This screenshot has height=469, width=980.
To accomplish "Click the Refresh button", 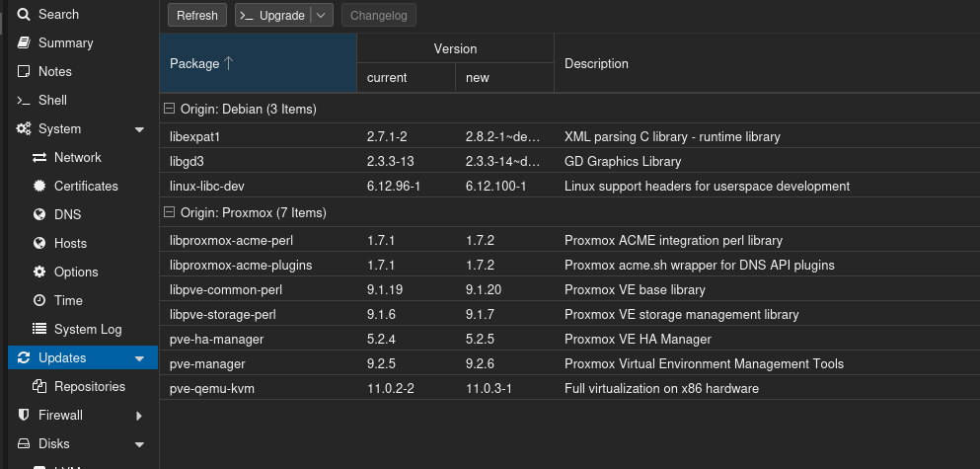I will (196, 16).
